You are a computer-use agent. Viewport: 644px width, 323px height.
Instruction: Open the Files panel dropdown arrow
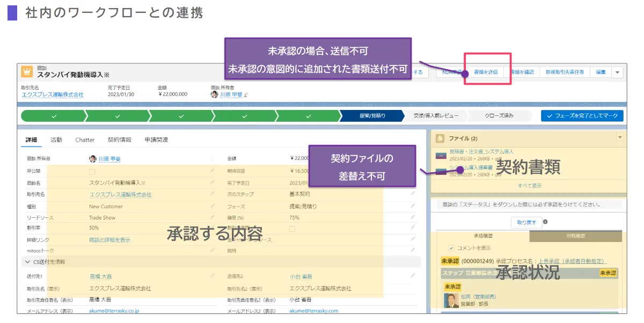[x=620, y=138]
